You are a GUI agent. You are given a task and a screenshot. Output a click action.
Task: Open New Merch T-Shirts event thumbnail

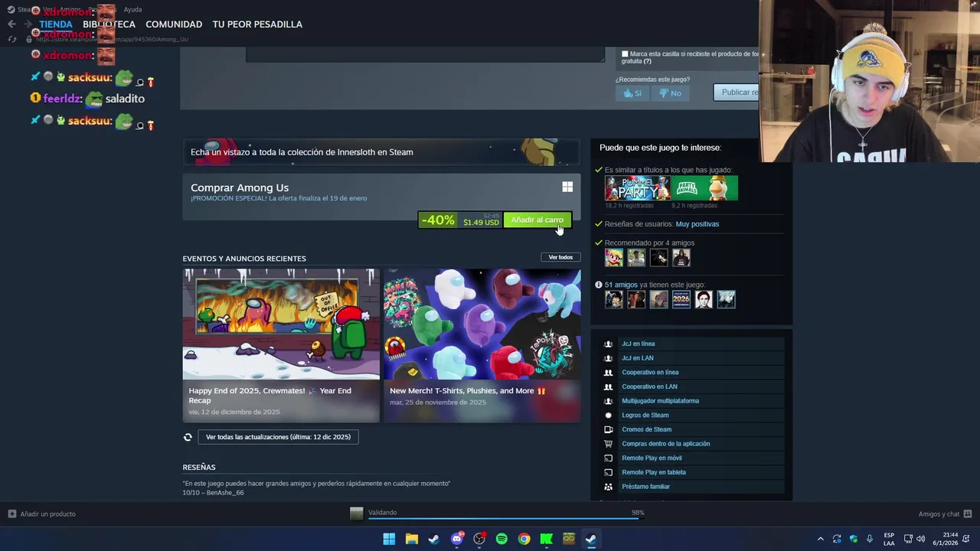tap(482, 324)
